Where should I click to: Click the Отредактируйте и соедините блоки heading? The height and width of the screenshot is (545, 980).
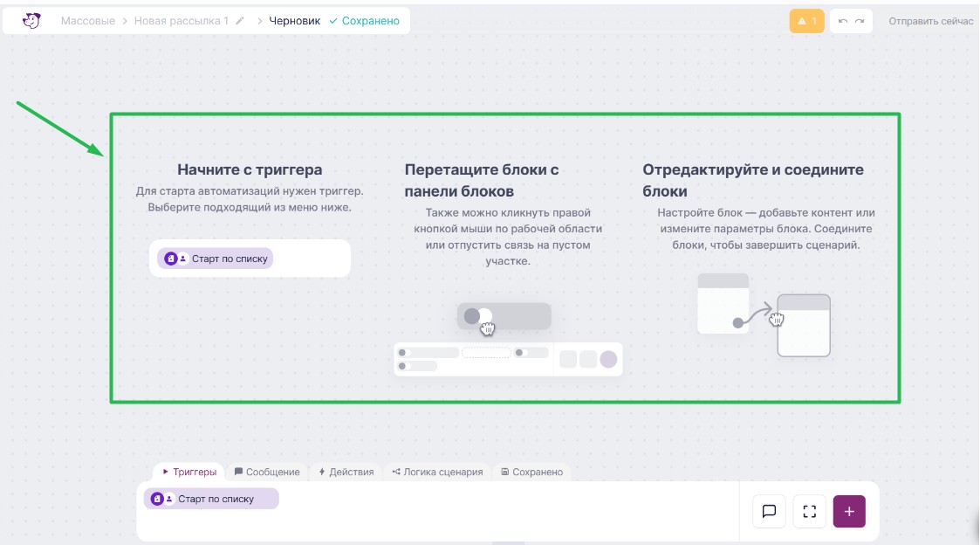(x=753, y=180)
